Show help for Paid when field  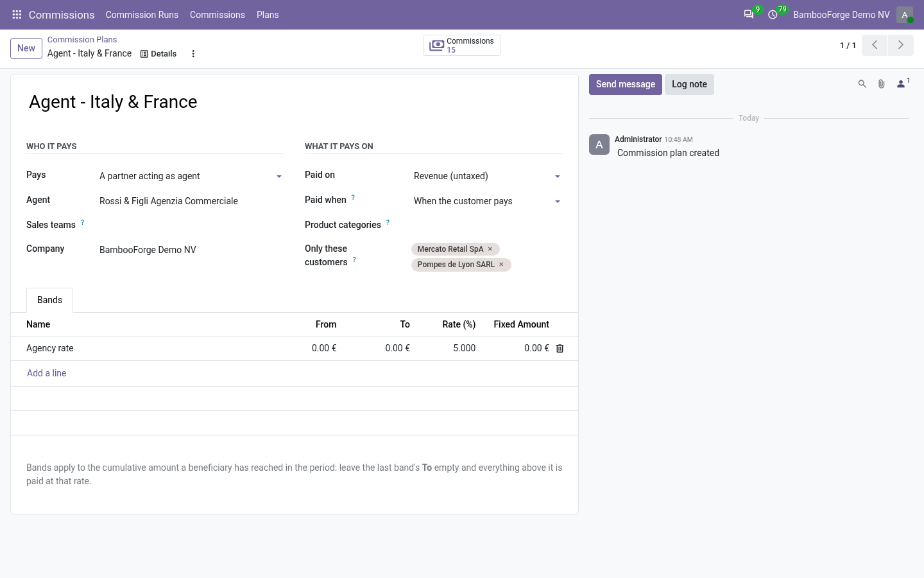pos(353,198)
